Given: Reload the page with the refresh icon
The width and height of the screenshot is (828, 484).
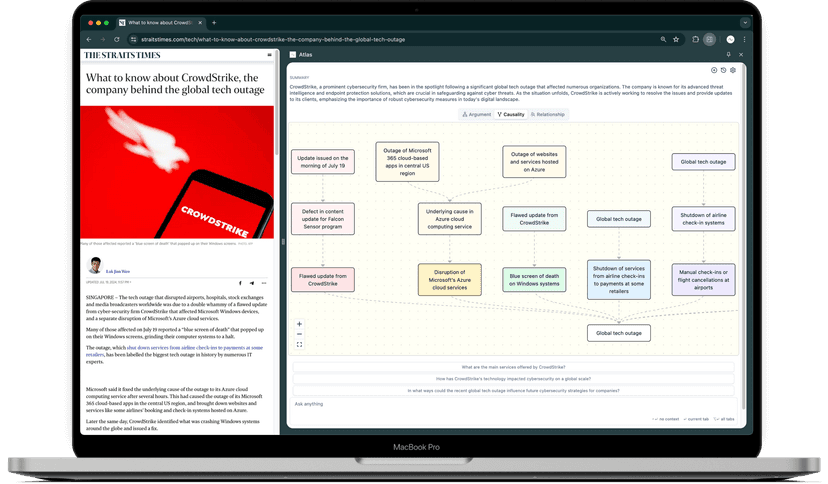Looking at the screenshot, I should pyautogui.click(x=117, y=39).
